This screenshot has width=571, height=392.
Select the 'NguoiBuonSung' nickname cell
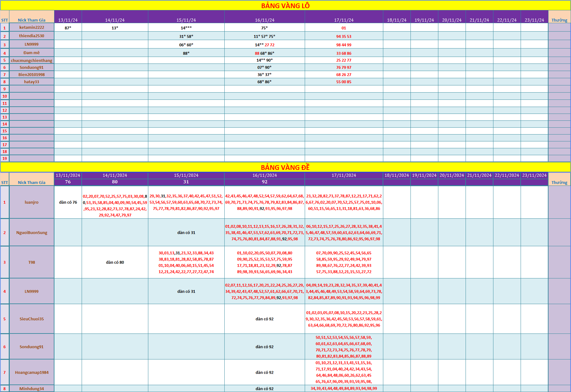click(32, 232)
